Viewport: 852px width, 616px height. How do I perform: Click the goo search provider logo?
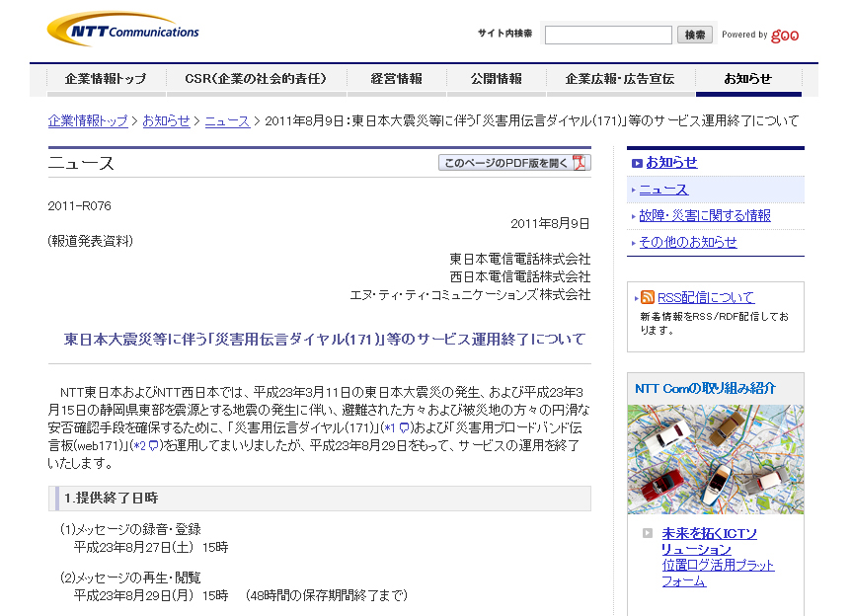coord(785,36)
